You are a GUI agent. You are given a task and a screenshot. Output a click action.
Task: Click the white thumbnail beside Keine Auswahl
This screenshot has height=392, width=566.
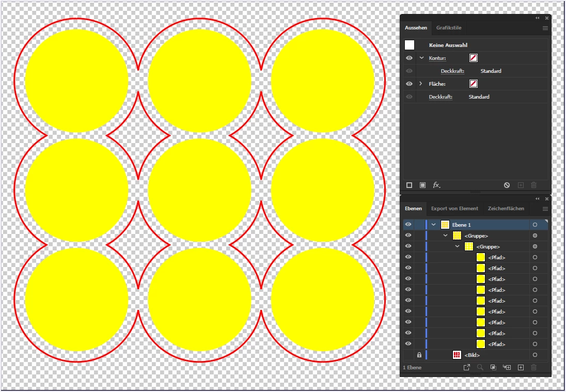coord(410,45)
